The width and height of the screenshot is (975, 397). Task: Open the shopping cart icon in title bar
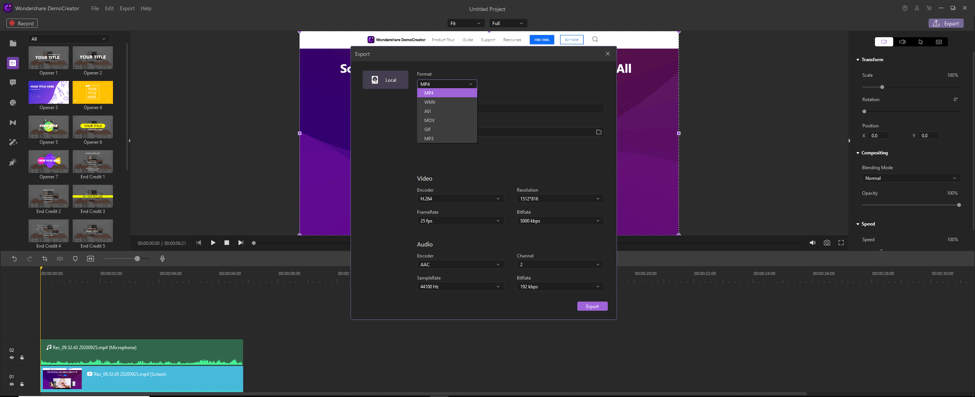click(929, 8)
